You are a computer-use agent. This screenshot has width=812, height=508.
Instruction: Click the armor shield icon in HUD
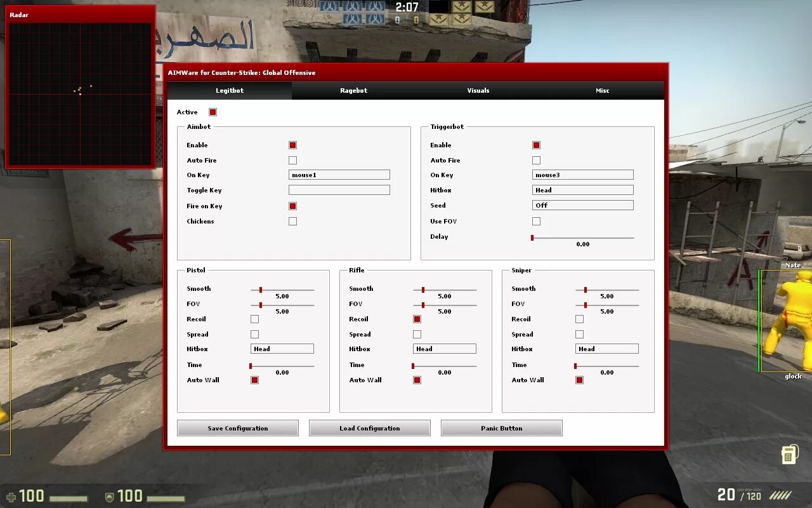109,497
